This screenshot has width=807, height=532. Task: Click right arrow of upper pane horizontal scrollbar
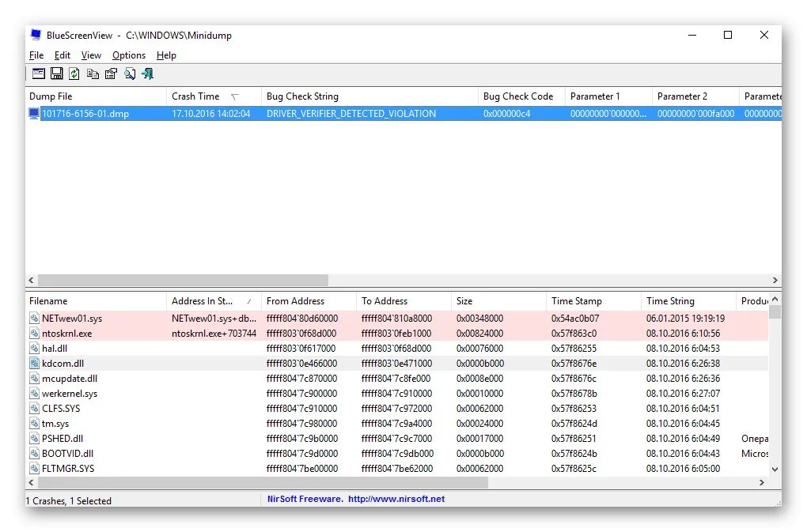coord(775,280)
